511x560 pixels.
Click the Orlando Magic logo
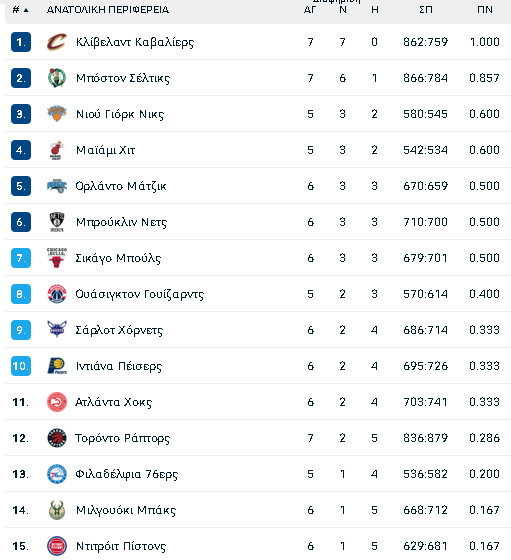pyautogui.click(x=57, y=186)
